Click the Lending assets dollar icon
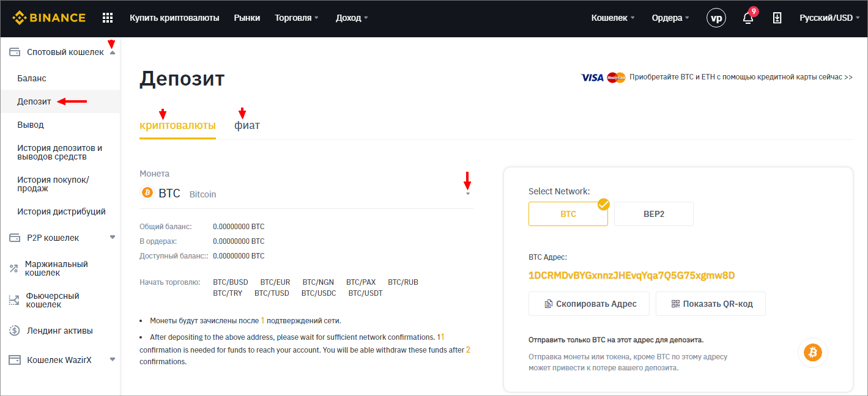868x396 pixels. click(15, 331)
